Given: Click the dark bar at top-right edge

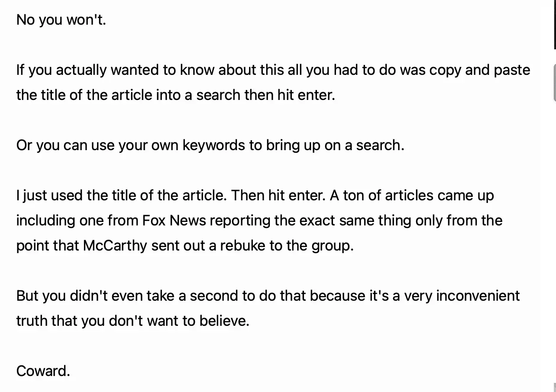Looking at the screenshot, I should [555, 24].
